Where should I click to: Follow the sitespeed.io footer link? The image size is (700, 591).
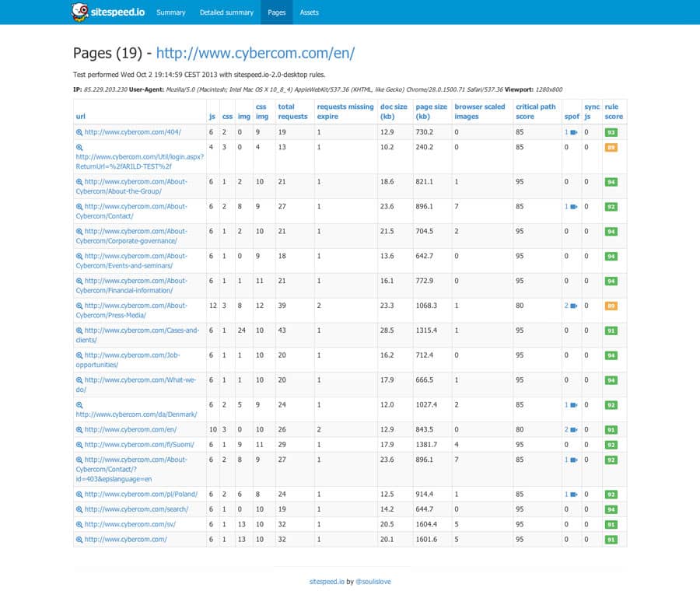(327, 581)
